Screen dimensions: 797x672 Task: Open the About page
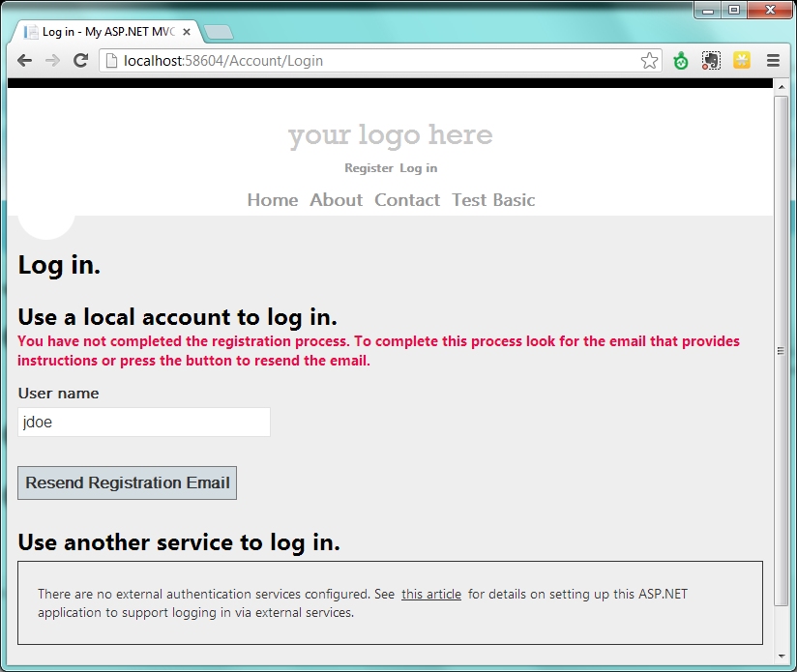click(x=336, y=200)
